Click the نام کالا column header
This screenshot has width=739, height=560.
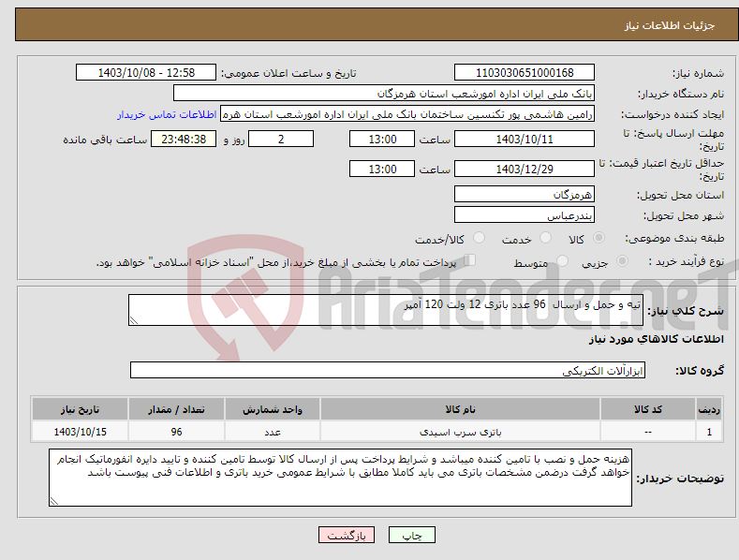pos(460,409)
